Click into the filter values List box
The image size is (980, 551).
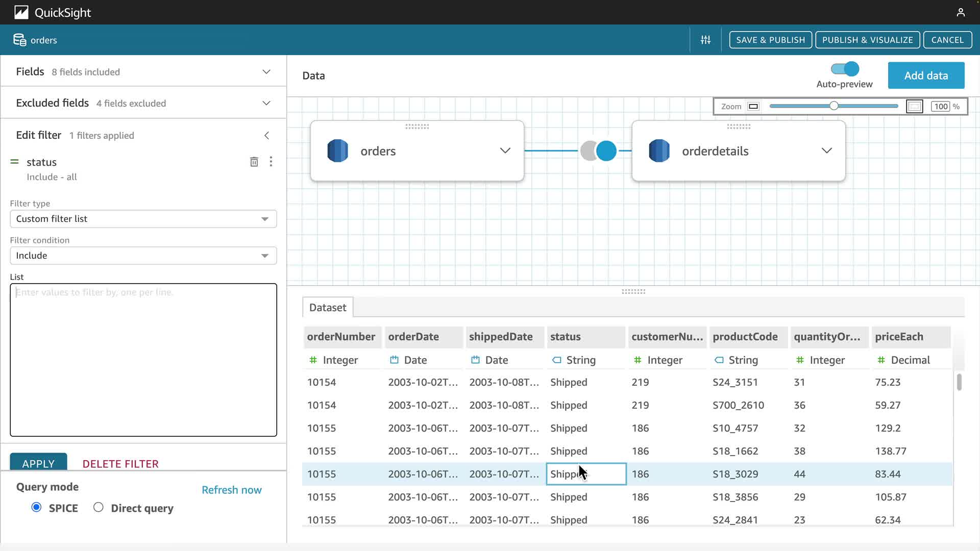[143, 360]
